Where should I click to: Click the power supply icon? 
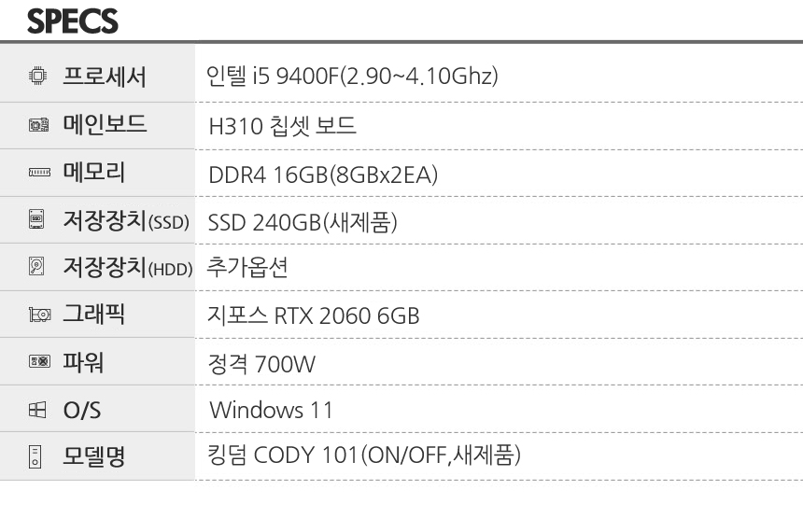(39, 361)
